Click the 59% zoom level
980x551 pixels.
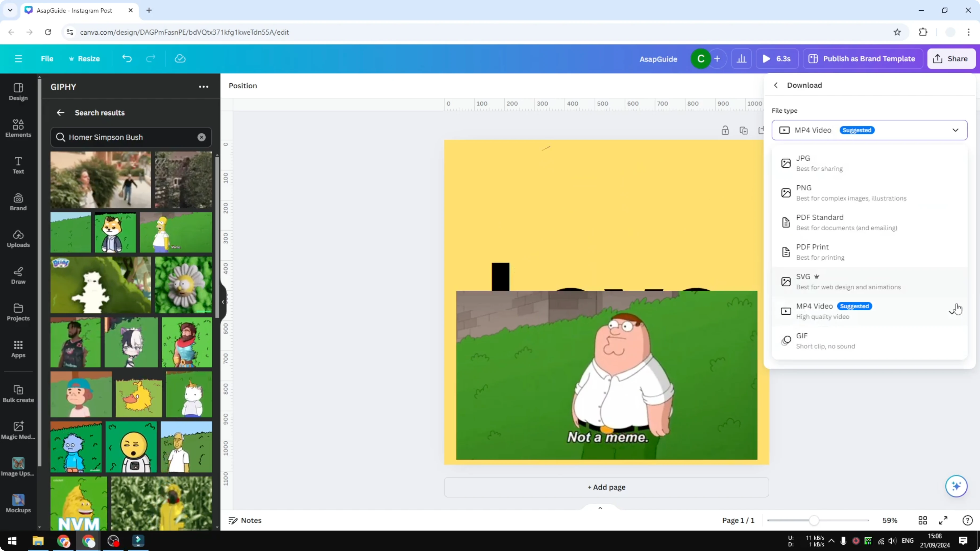point(890,520)
